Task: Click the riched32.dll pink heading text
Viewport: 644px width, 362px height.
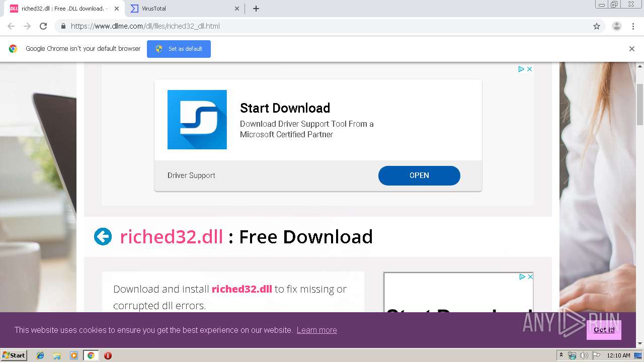Action: 172,236
